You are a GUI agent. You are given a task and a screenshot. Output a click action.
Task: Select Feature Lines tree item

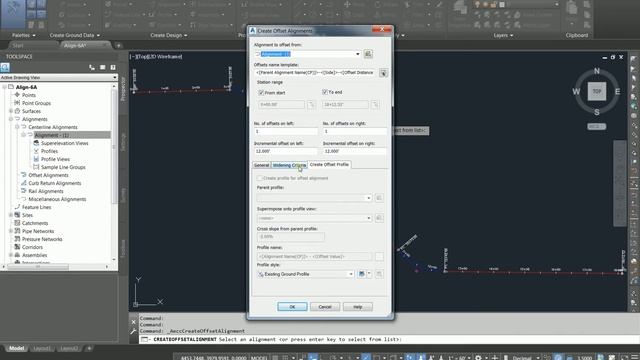[36, 207]
